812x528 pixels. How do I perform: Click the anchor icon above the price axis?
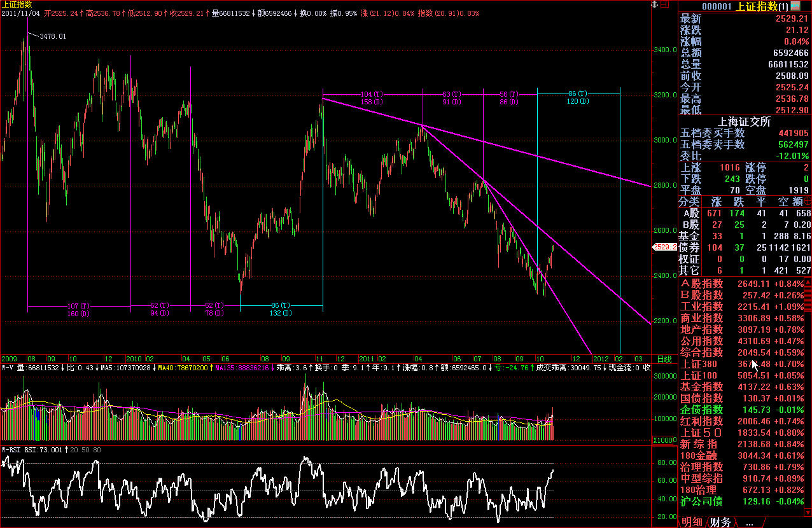[654, 4]
